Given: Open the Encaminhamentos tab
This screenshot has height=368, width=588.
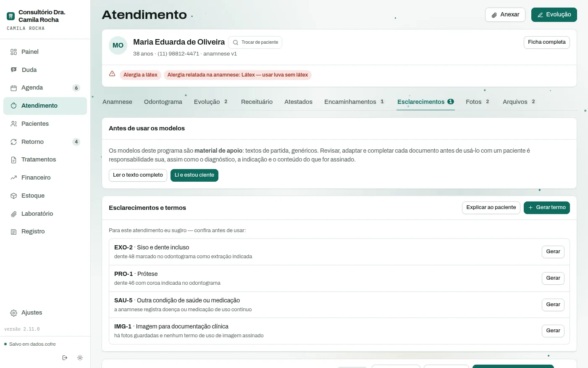Looking at the screenshot, I should [x=354, y=102].
